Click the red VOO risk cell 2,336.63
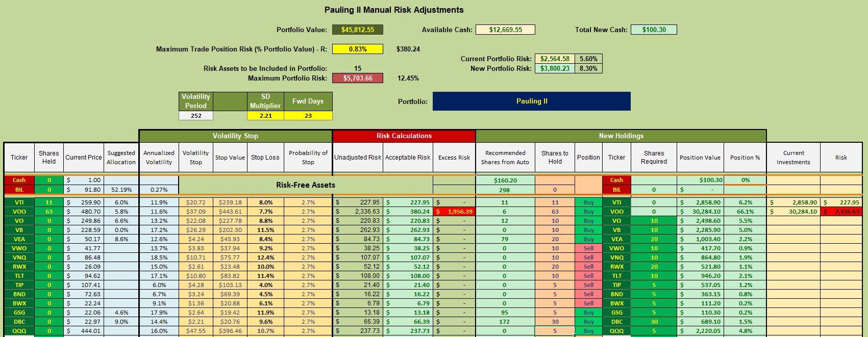The width and height of the screenshot is (868, 337). click(x=841, y=212)
